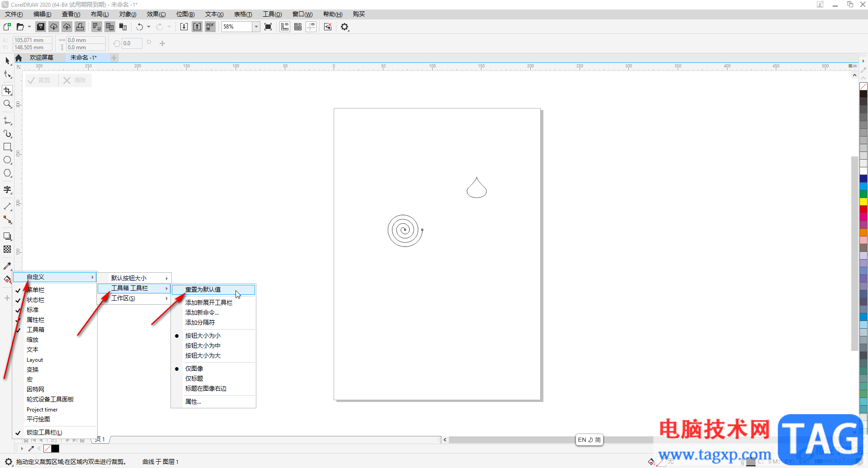868x468 pixels.
Task: Toggle the 工具箱 checked item
Action: pos(55,330)
